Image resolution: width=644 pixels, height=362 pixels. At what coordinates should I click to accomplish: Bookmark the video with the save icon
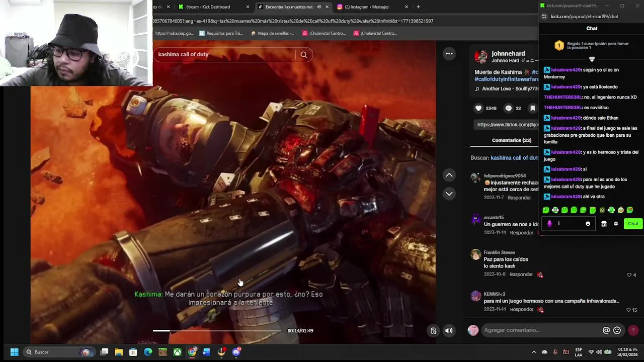(x=533, y=108)
